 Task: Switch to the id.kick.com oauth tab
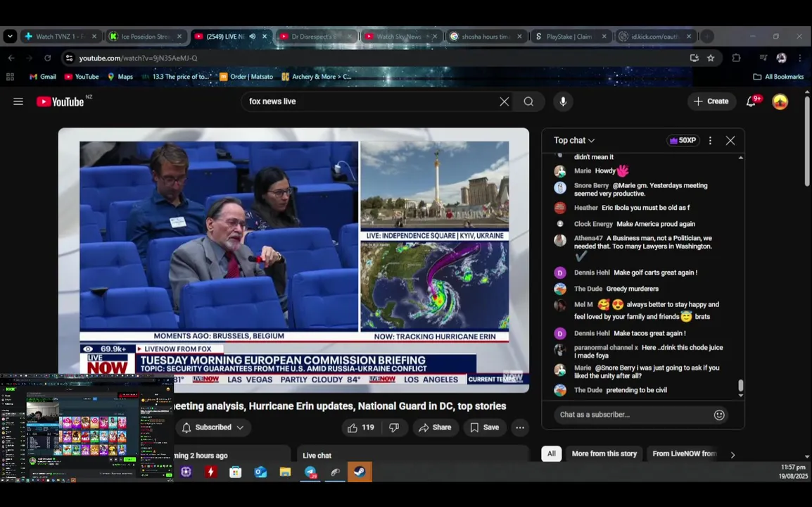tap(655, 37)
